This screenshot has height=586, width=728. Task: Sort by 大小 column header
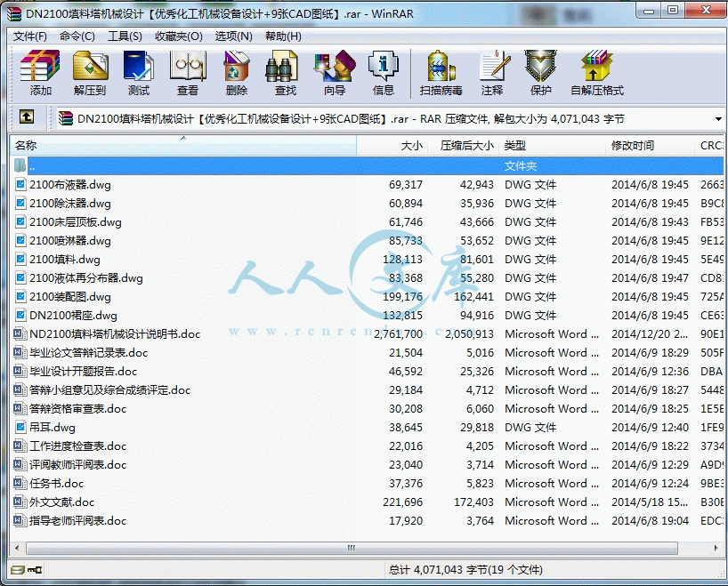[x=392, y=145]
